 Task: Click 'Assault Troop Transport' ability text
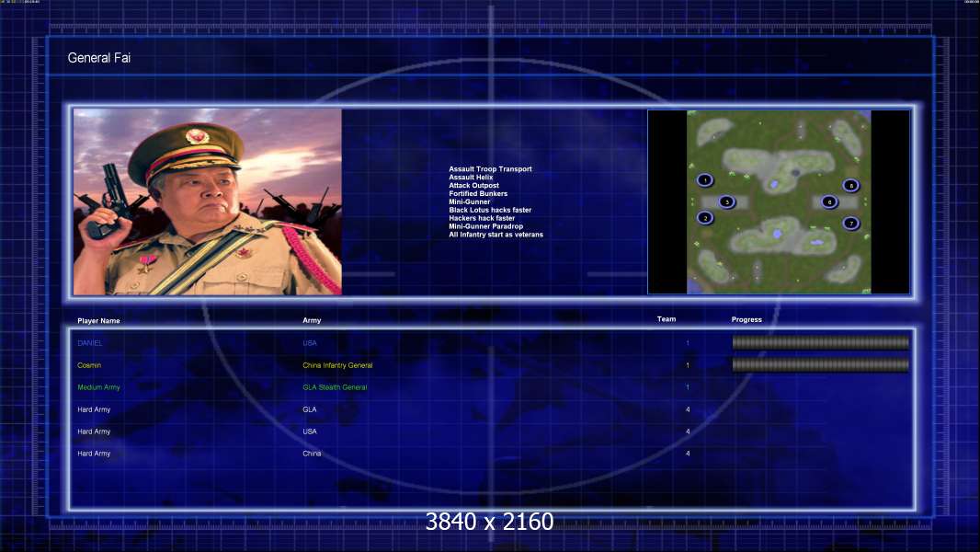coord(490,168)
